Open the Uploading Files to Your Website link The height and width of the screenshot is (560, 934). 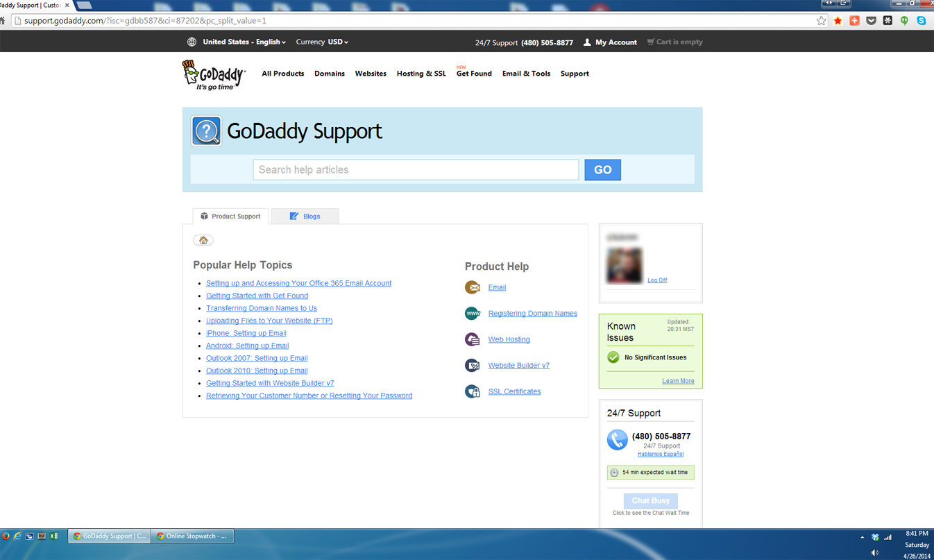point(269,321)
